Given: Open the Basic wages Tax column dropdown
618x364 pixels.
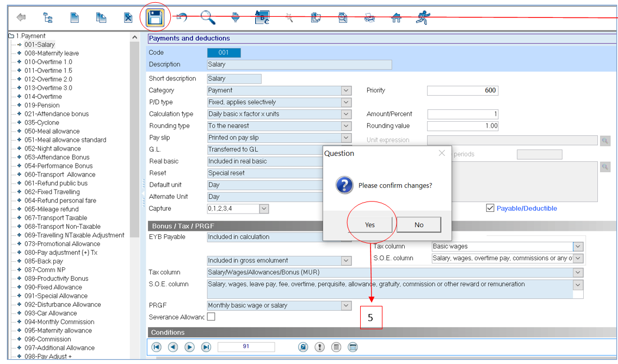Looking at the screenshot, I should click(x=578, y=246).
